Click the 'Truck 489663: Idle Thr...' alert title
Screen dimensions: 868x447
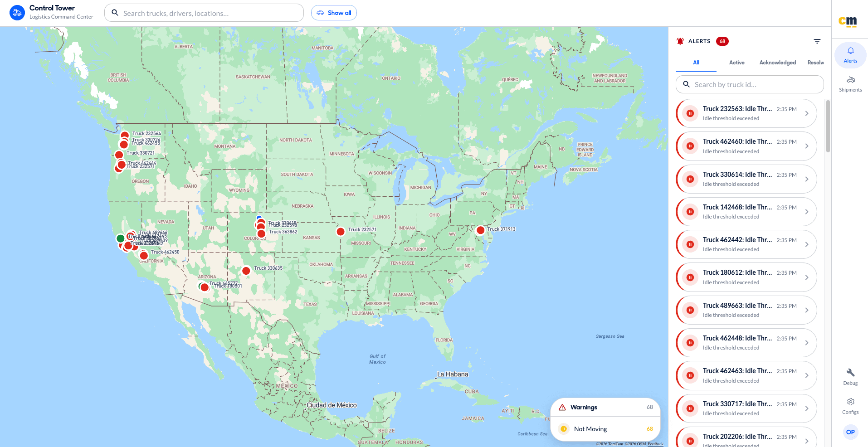pyautogui.click(x=737, y=306)
